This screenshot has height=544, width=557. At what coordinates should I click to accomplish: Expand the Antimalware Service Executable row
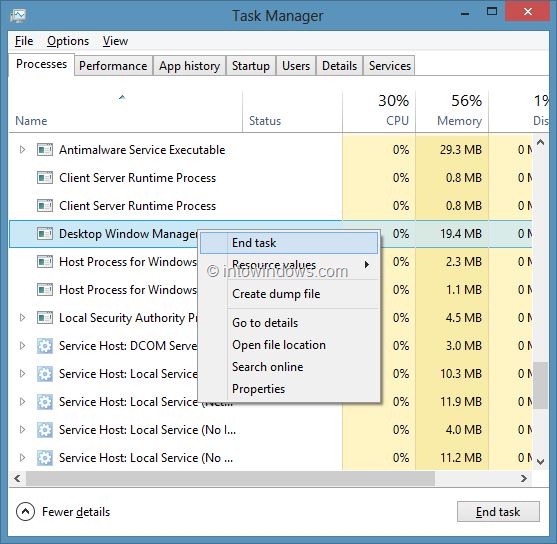point(22,150)
